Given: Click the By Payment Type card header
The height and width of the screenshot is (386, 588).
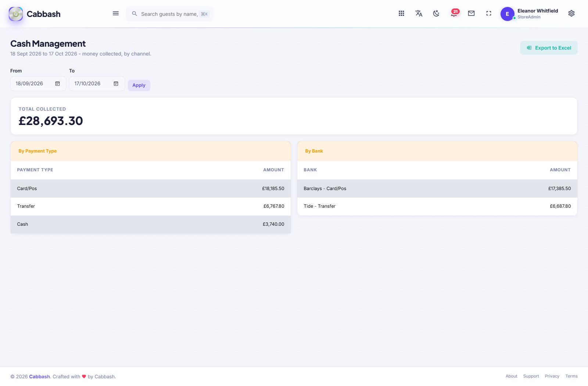Looking at the screenshot, I should click(x=151, y=151).
